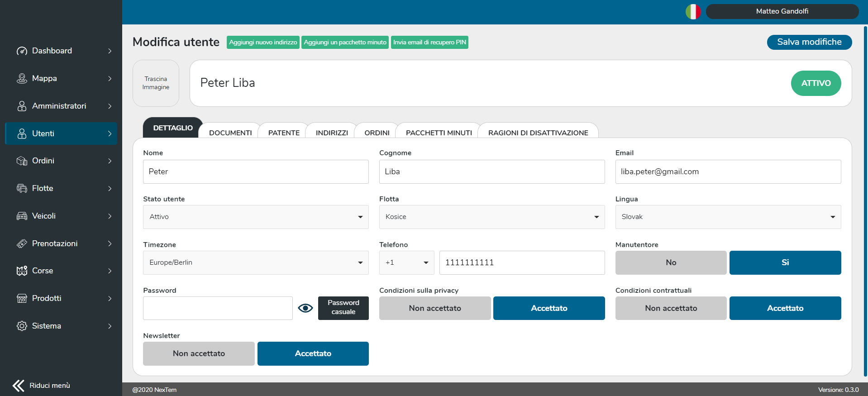The height and width of the screenshot is (396, 868).
Task: Set Newsletter to Non accettato
Action: [x=199, y=353]
